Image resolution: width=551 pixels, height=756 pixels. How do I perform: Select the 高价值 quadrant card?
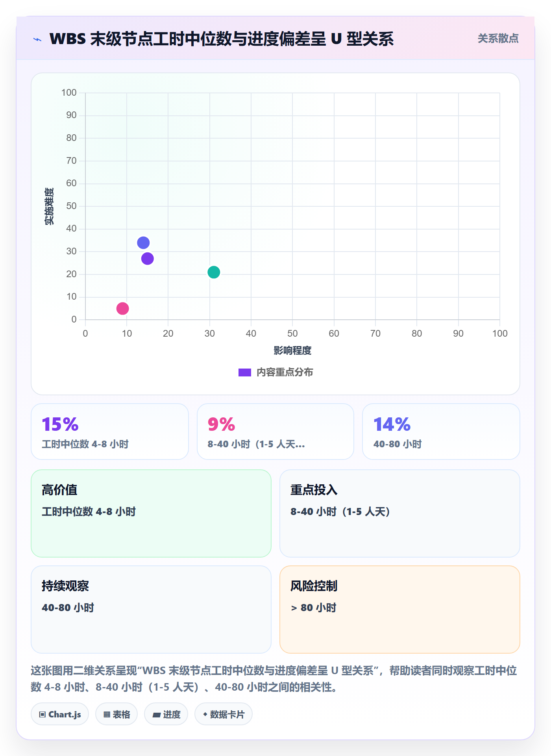tap(151, 513)
